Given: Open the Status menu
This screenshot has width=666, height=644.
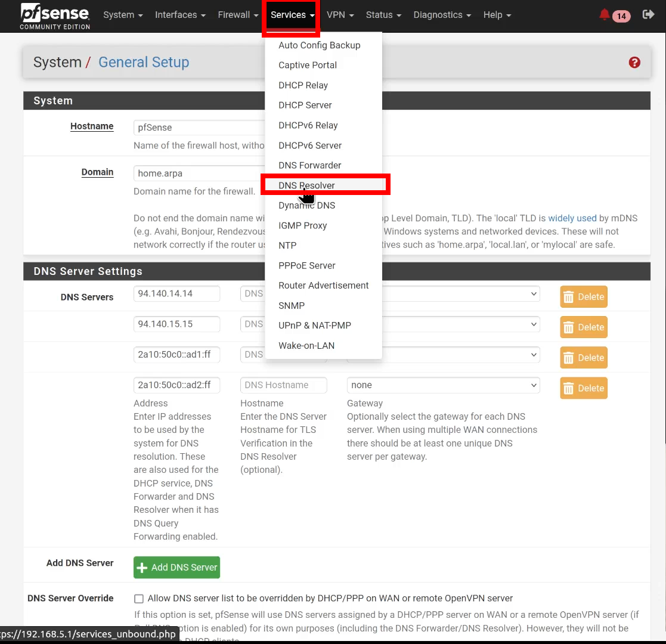Looking at the screenshot, I should pos(383,15).
